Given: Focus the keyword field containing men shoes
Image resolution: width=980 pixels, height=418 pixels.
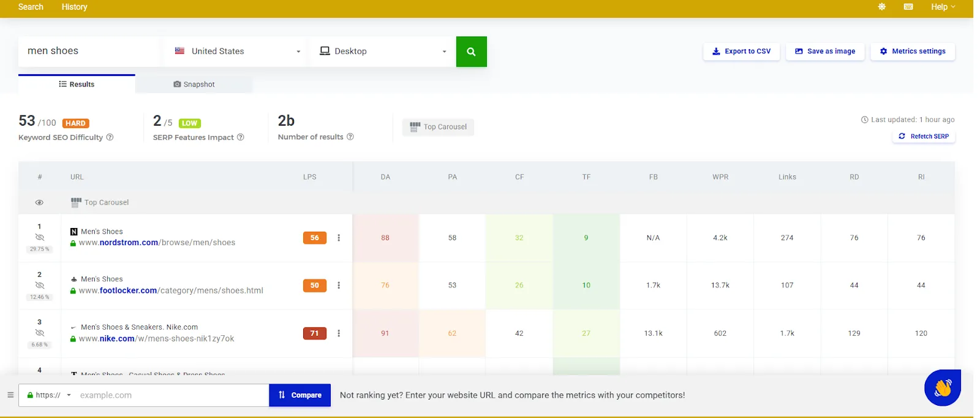Looking at the screenshot, I should pos(89,51).
